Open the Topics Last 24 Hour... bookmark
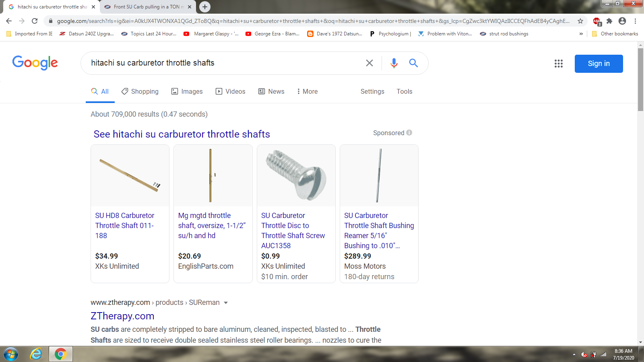The image size is (644, 362). pos(149,34)
